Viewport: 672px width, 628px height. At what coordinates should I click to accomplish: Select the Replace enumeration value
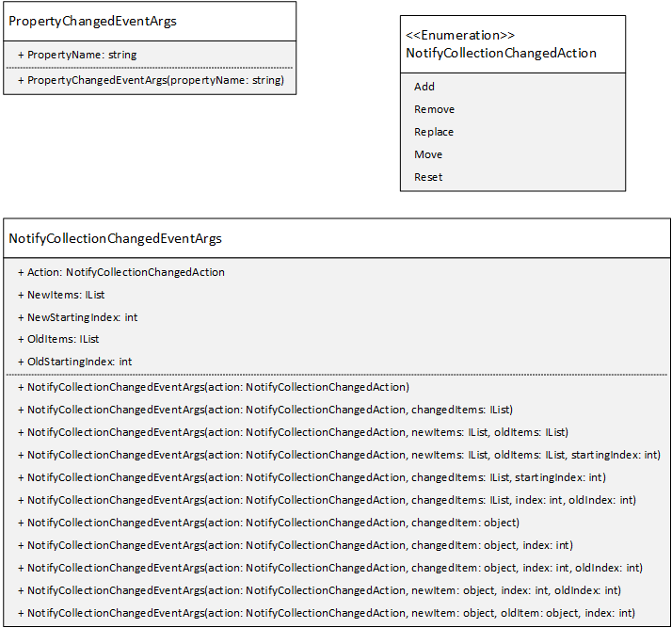pyautogui.click(x=434, y=132)
